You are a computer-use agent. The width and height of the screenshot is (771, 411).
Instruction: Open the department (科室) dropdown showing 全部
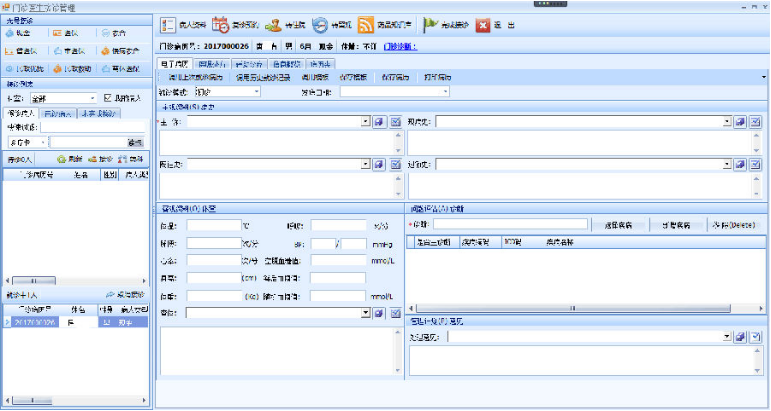pos(61,98)
